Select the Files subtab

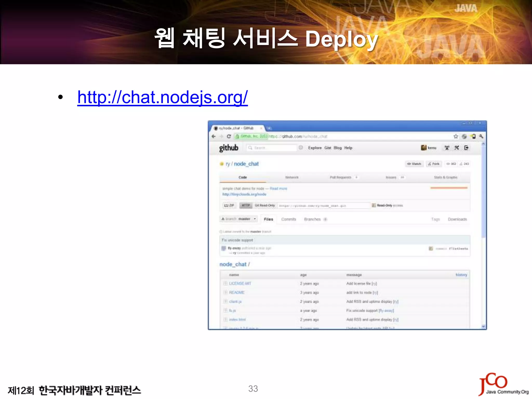(268, 219)
